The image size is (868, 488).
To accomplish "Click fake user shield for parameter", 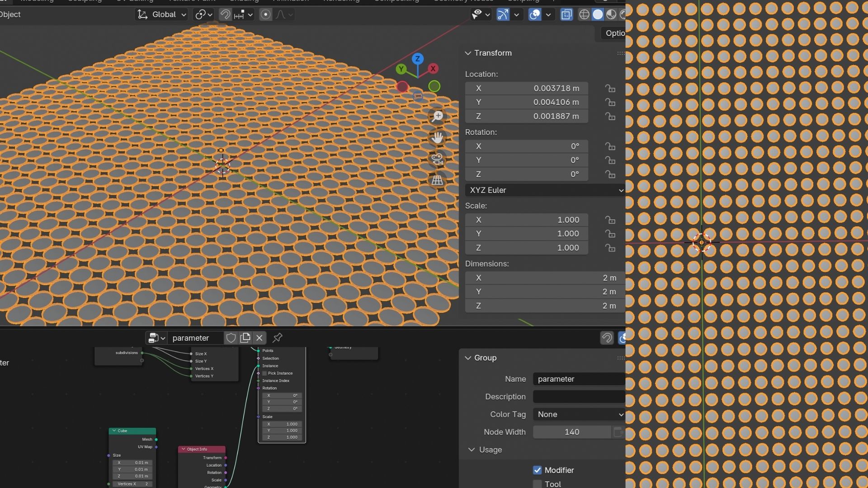I will tap(231, 338).
